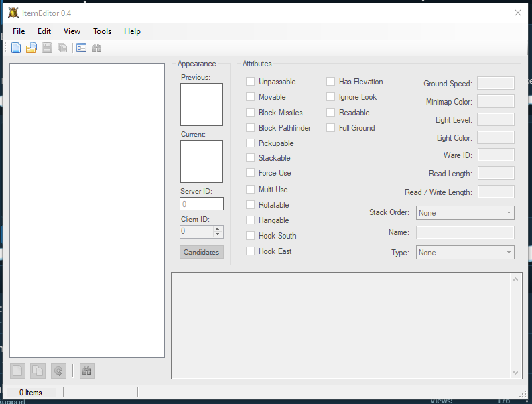Click the Light Level field
The image size is (532, 404).
coord(496,119)
